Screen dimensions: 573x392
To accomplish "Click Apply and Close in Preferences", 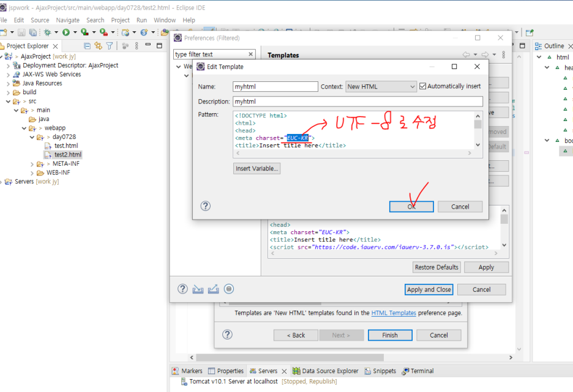I will (x=429, y=289).
